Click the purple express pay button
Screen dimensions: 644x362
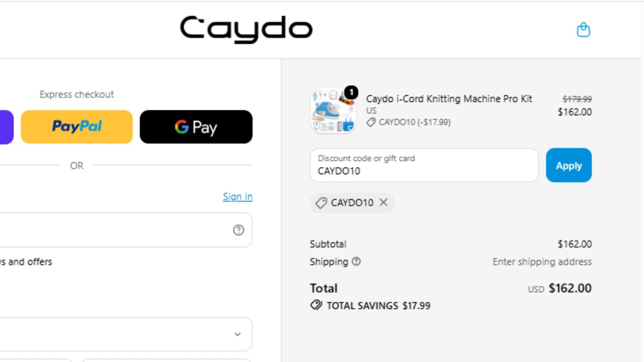click(6, 127)
